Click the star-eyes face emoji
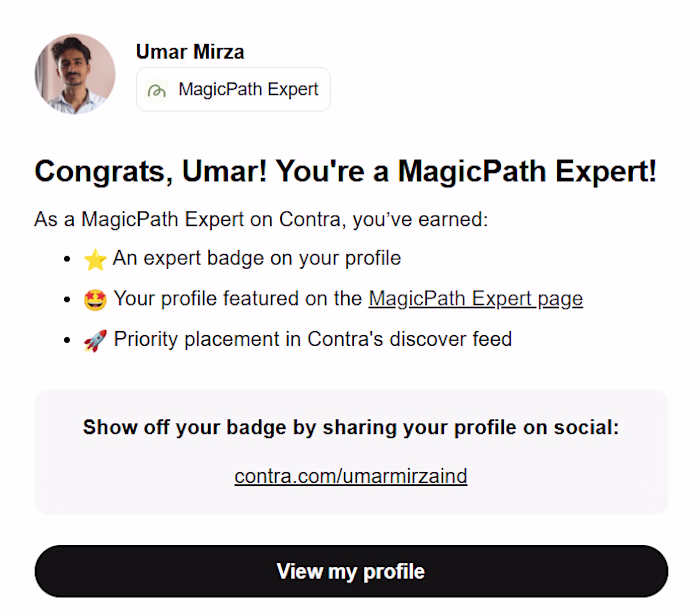This screenshot has height=616, width=700. coord(95,300)
